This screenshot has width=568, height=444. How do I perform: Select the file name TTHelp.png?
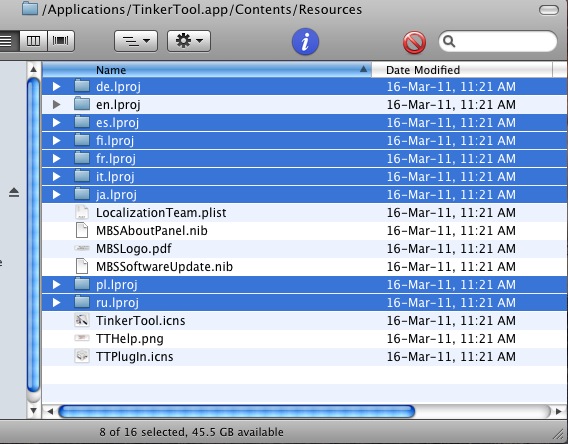click(x=130, y=339)
